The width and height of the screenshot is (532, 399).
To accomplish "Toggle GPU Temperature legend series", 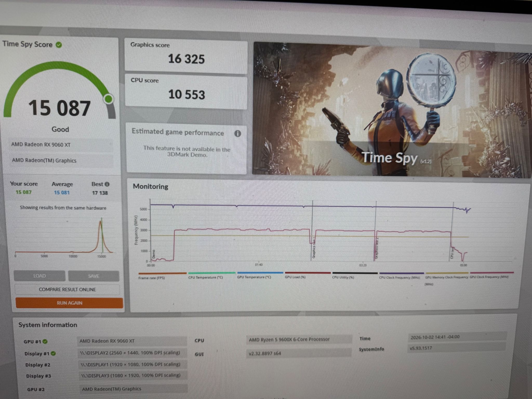I will click(260, 275).
